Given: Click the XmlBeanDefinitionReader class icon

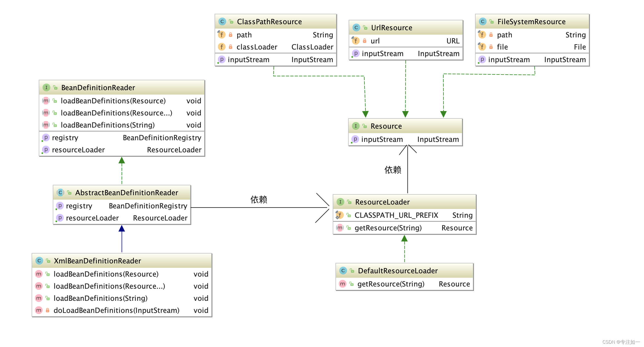Looking at the screenshot, I should point(39,261).
